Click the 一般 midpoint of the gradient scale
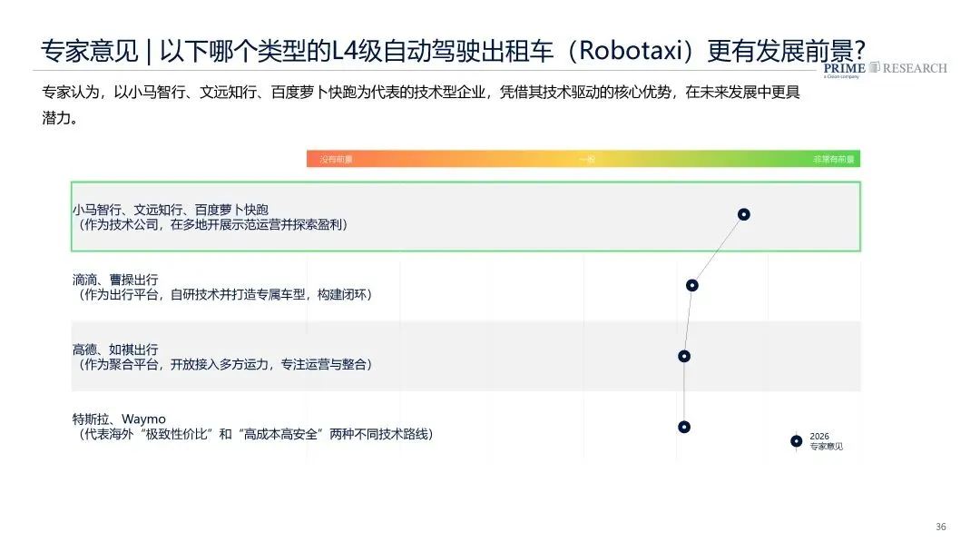 point(587,160)
